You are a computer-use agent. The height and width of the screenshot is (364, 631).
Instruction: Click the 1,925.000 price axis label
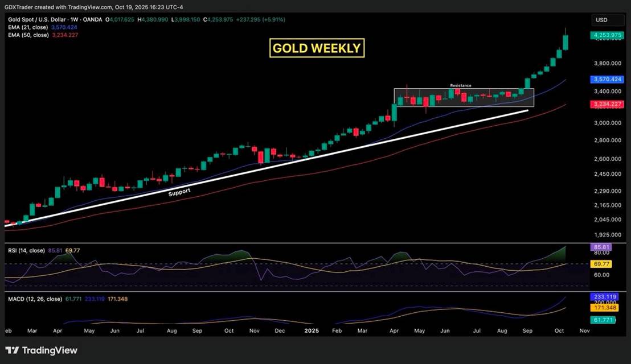click(x=608, y=235)
